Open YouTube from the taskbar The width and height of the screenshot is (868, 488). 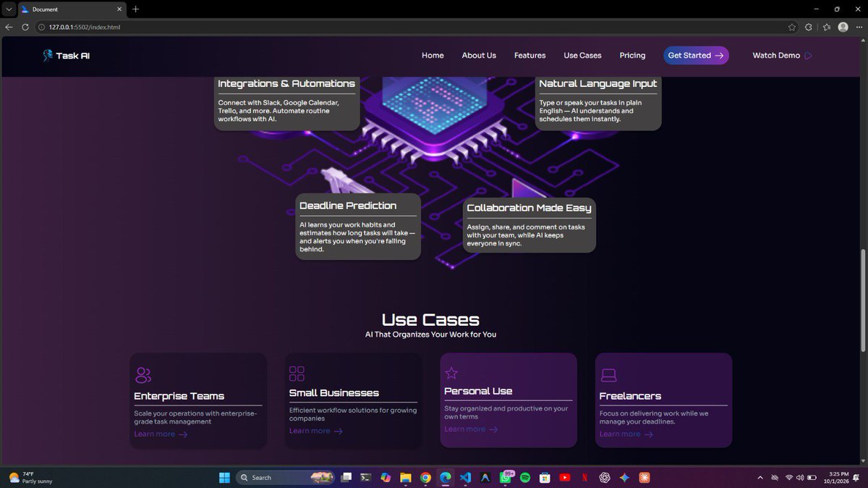click(565, 477)
